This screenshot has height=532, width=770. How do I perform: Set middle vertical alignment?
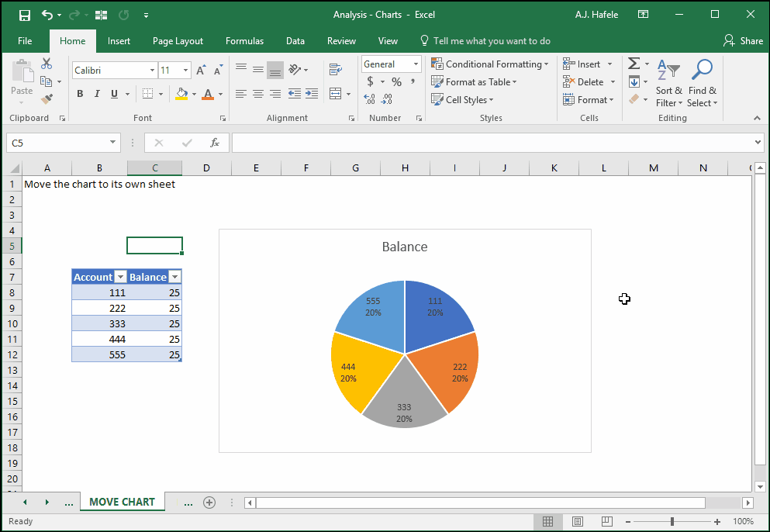pos(258,70)
